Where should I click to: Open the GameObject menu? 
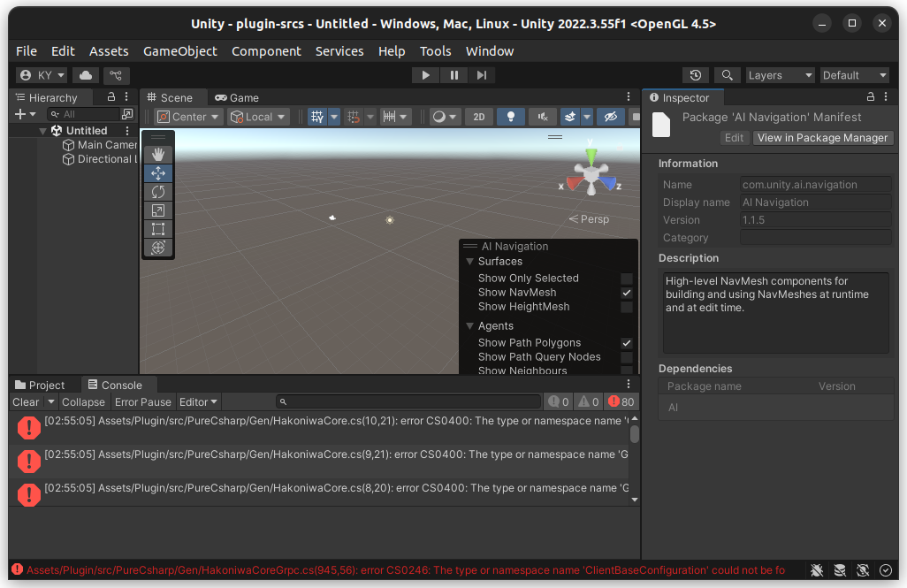[179, 51]
